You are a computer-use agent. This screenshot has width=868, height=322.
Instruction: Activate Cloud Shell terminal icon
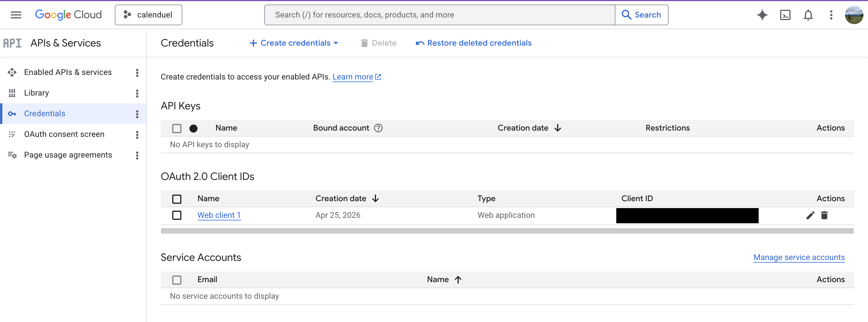785,15
